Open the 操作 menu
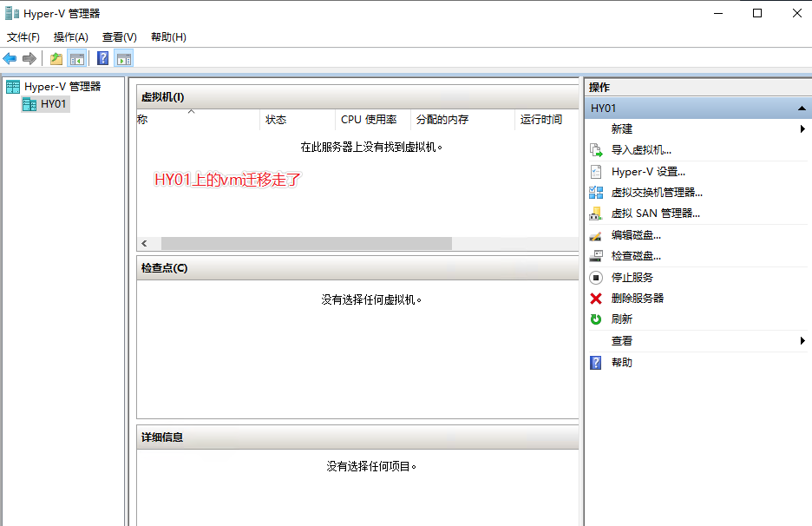This screenshot has width=812, height=526. click(69, 36)
